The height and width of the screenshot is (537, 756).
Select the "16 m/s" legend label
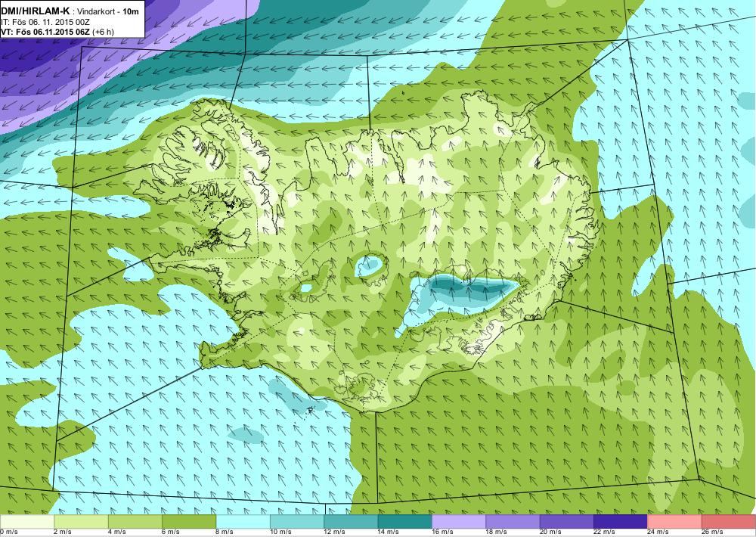point(442,532)
